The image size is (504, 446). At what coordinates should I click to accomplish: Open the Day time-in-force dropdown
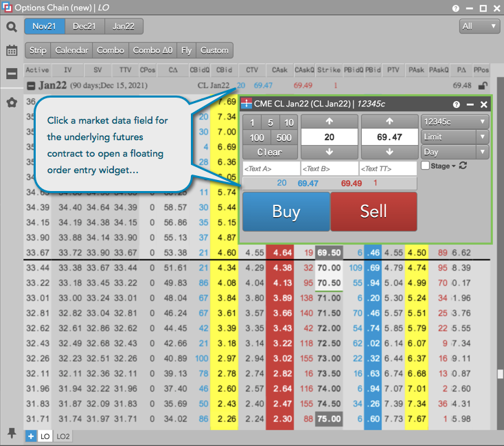click(455, 152)
